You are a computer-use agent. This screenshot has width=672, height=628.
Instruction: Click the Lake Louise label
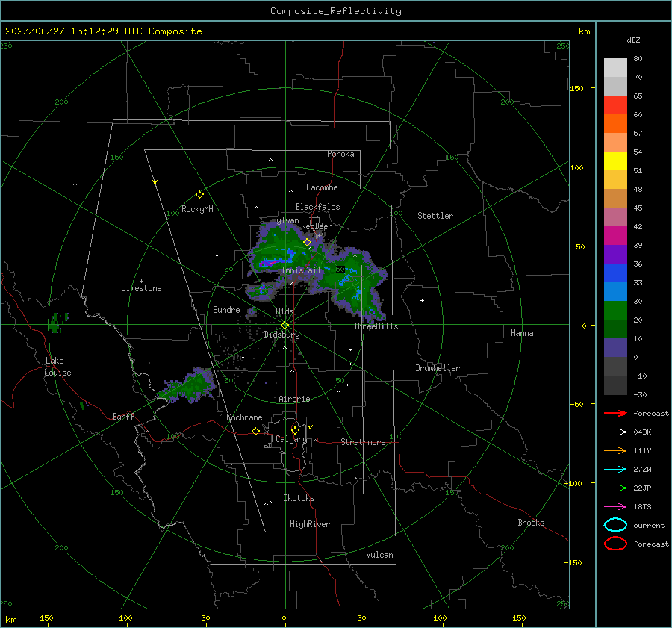pos(57,367)
